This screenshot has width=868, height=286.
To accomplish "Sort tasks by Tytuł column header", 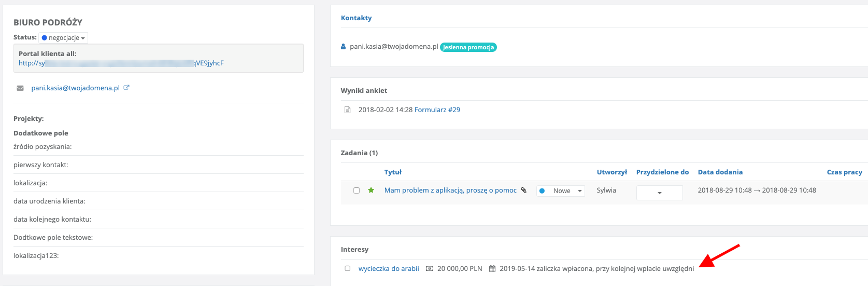I will [x=393, y=172].
